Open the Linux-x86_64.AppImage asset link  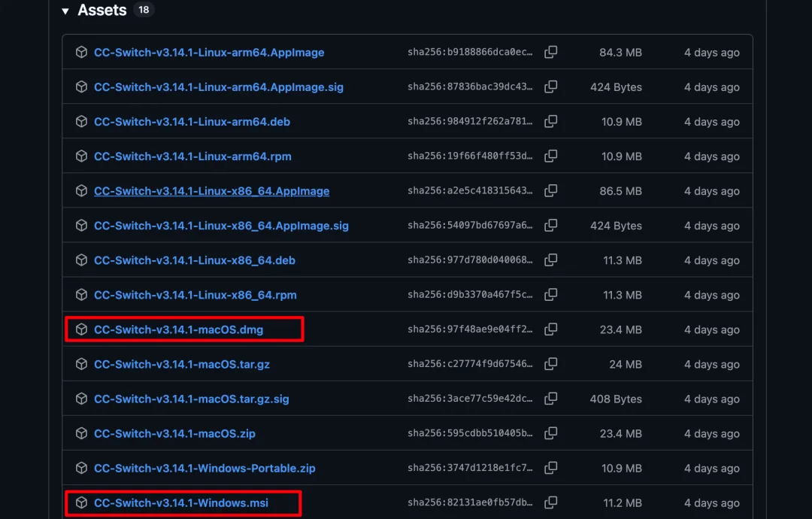point(211,191)
